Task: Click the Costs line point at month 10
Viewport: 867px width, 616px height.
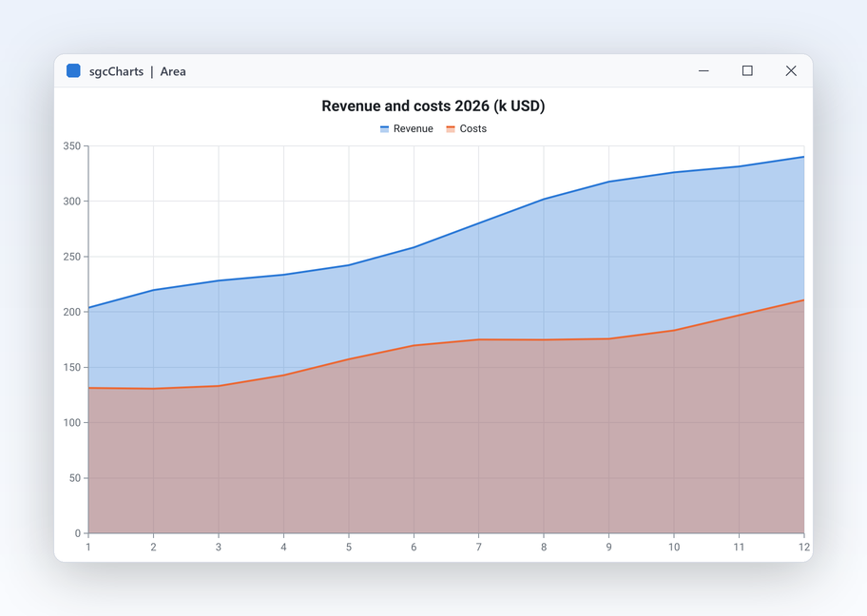Action: pyautogui.click(x=674, y=331)
